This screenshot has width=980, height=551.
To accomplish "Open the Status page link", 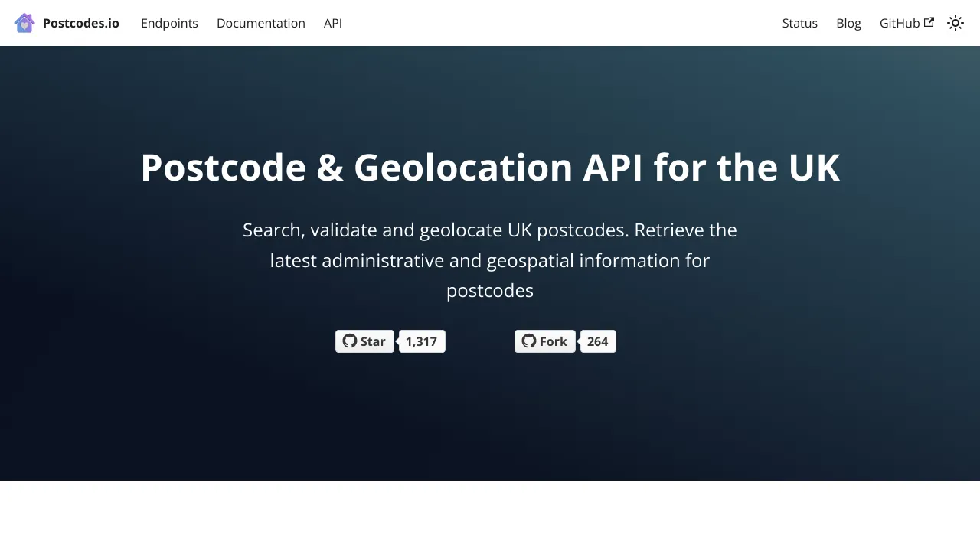I will click(x=800, y=23).
